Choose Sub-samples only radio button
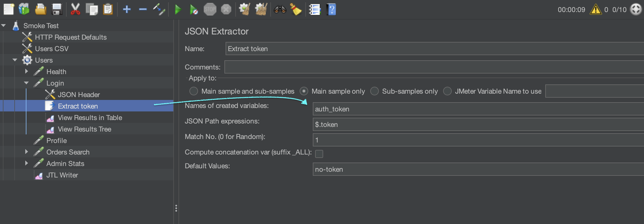The image size is (644, 224). pyautogui.click(x=375, y=91)
